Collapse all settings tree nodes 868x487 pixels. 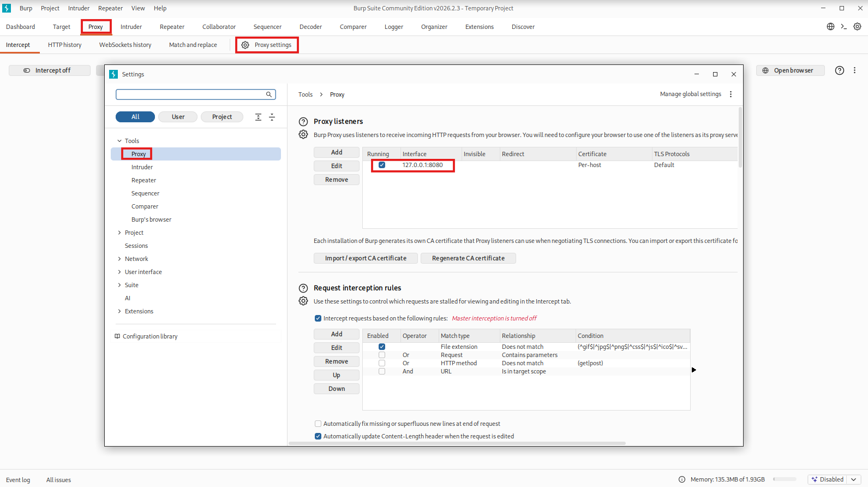pos(272,117)
